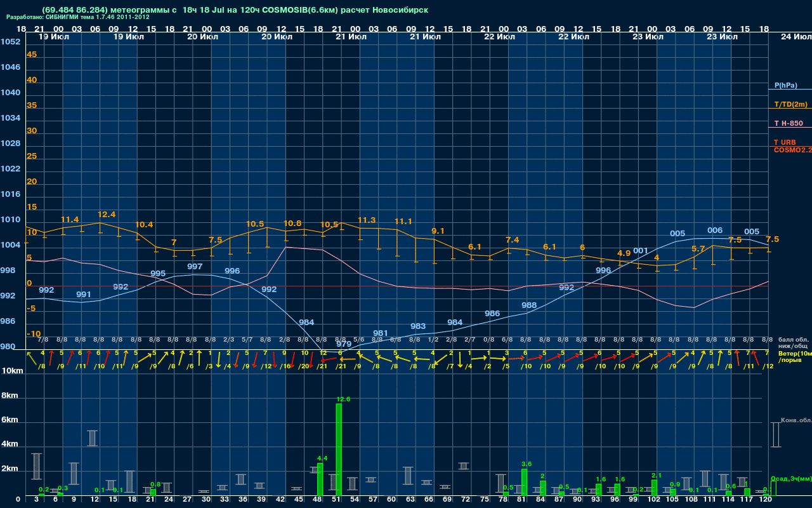Click the 997 pressure label
The image size is (812, 508).
[x=195, y=267]
